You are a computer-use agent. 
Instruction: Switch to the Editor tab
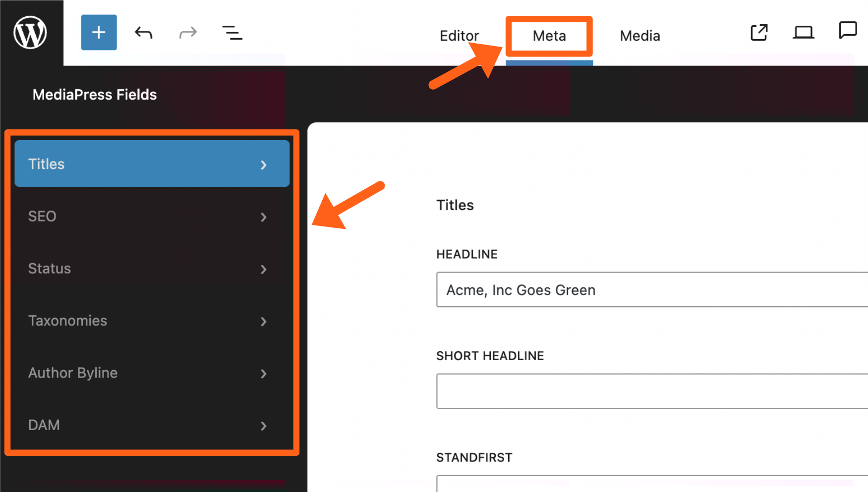459,36
